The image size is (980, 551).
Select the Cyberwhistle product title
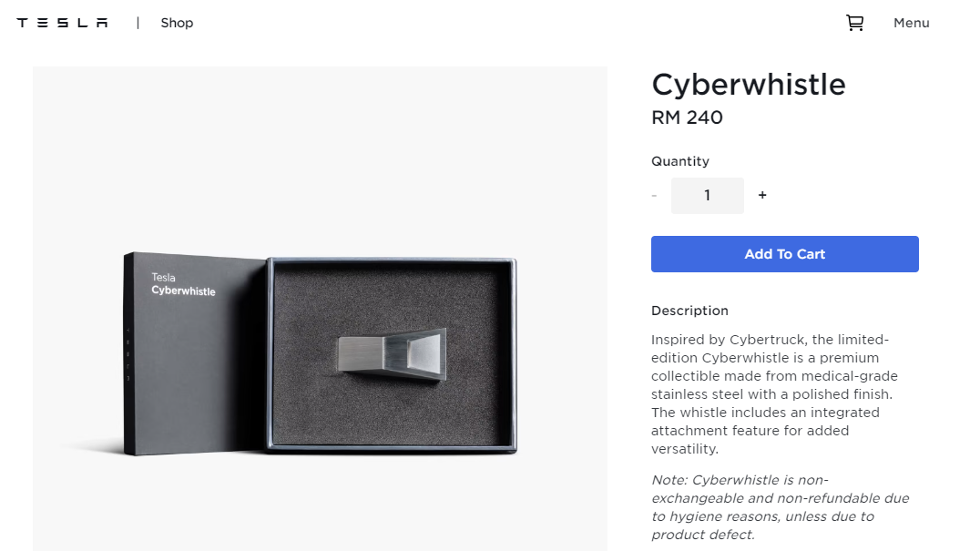[x=748, y=85]
